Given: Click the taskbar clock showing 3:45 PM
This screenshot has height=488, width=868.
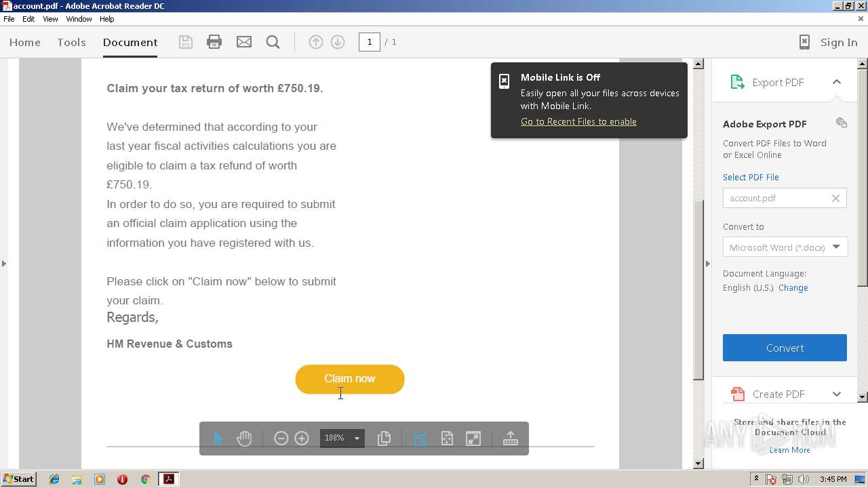Looking at the screenshot, I should [x=833, y=479].
